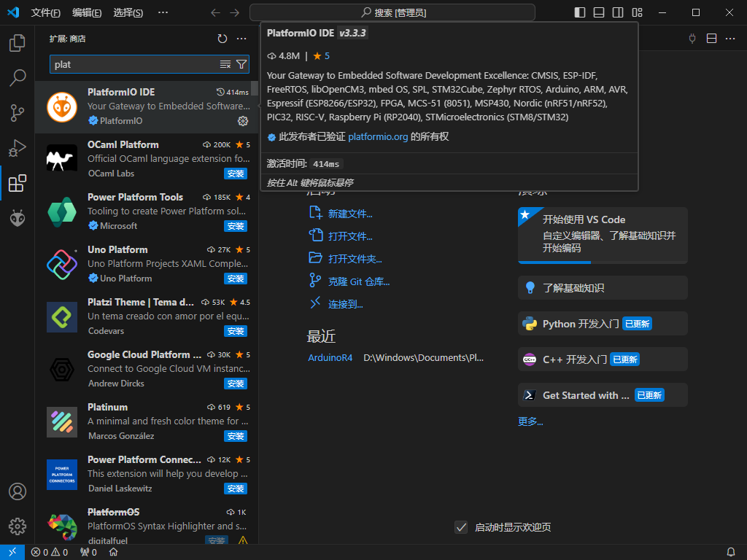Install Google Cloud Platform extension
The width and height of the screenshot is (747, 560).
click(x=236, y=384)
